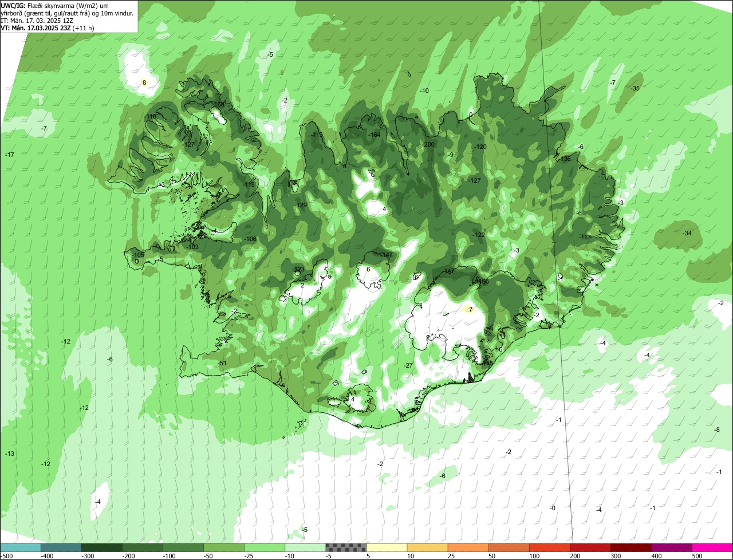
Task: Click the '-13' value over the southwest sea
Action: [x=10, y=453]
